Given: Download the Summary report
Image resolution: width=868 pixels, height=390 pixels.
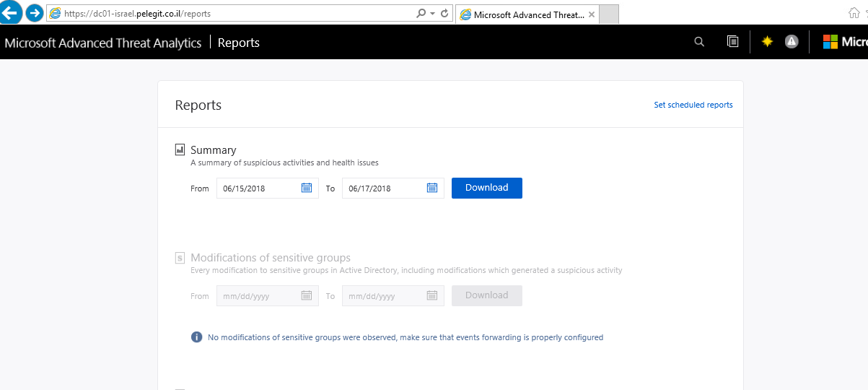Looking at the screenshot, I should click(487, 188).
